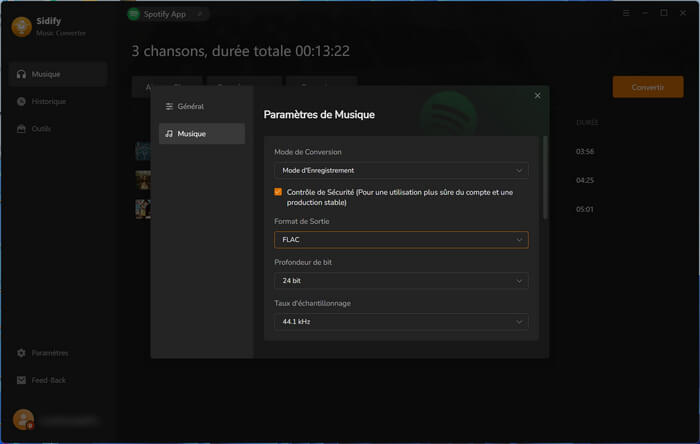Click the "3 chansons, durée totale" heading
This screenshot has width=700, height=444.
pos(241,51)
